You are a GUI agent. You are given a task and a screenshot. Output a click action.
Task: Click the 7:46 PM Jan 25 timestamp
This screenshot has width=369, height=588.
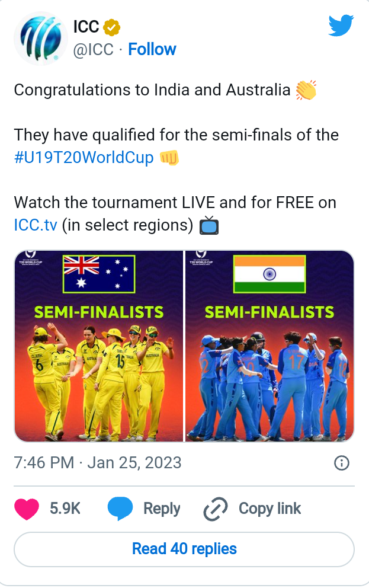point(98,462)
